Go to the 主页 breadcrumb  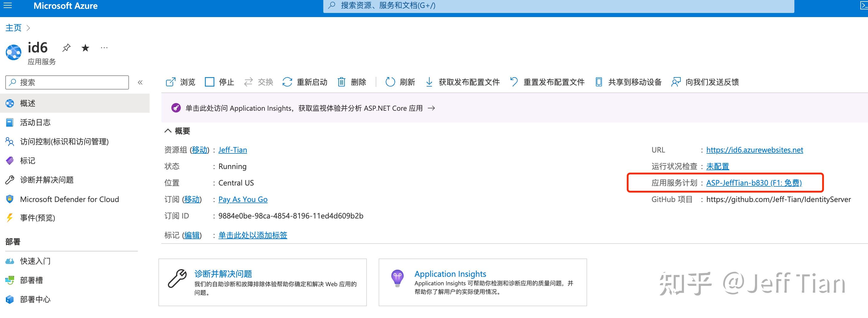(14, 28)
